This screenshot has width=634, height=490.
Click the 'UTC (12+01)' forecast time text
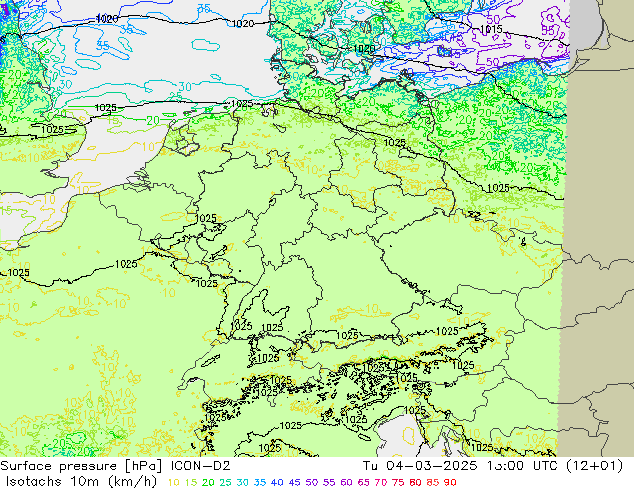coord(578,466)
